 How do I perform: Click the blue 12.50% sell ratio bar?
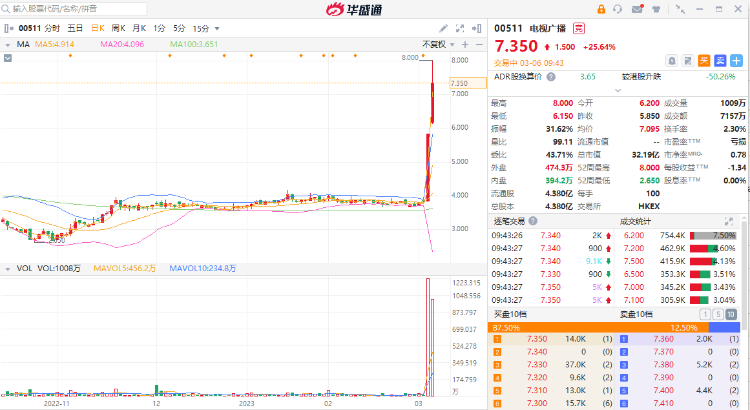pos(724,328)
